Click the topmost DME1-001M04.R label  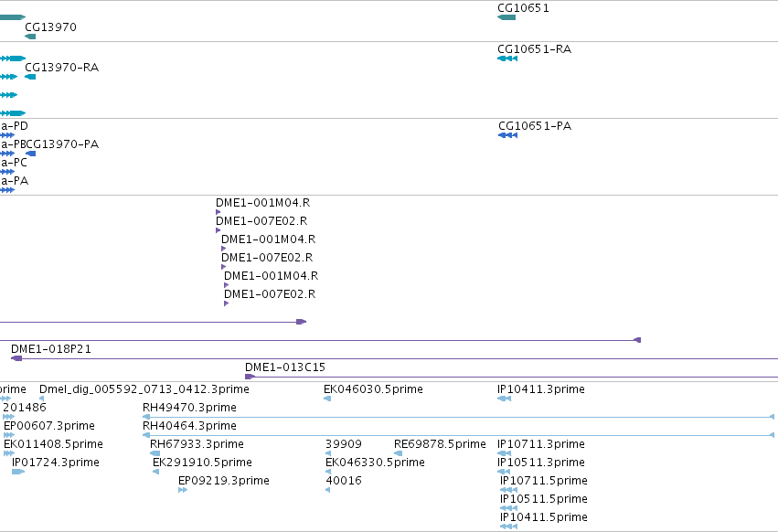point(263,203)
